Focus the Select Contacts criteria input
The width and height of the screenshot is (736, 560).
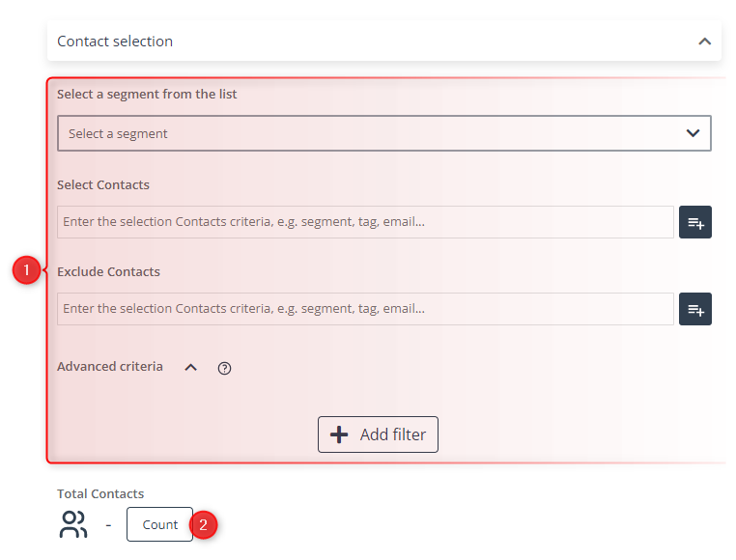coord(365,222)
